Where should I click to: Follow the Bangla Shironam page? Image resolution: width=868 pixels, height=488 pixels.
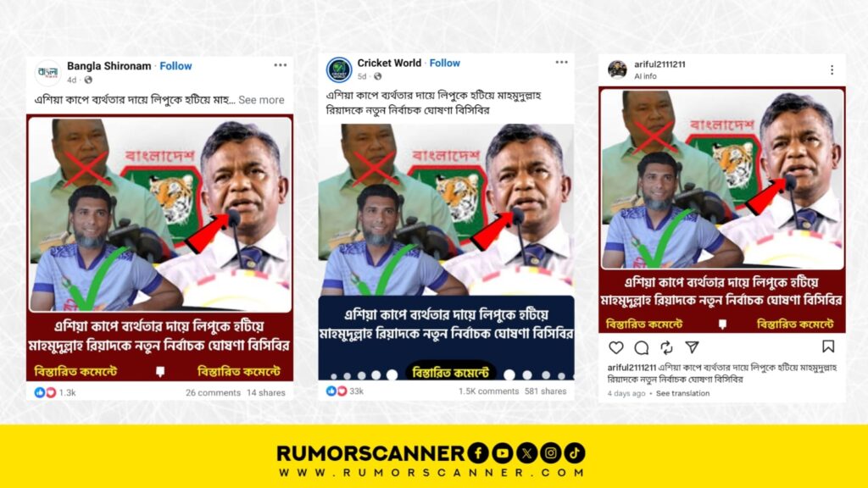(175, 66)
